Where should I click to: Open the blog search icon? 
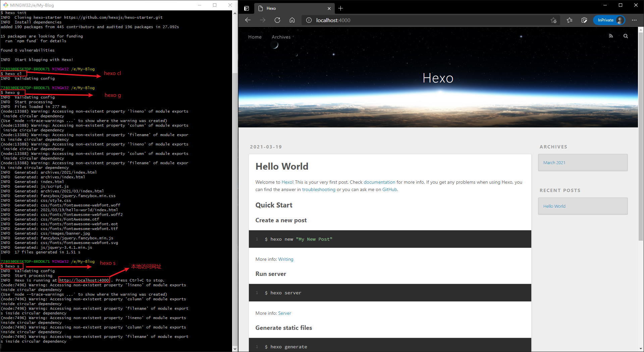click(x=626, y=36)
